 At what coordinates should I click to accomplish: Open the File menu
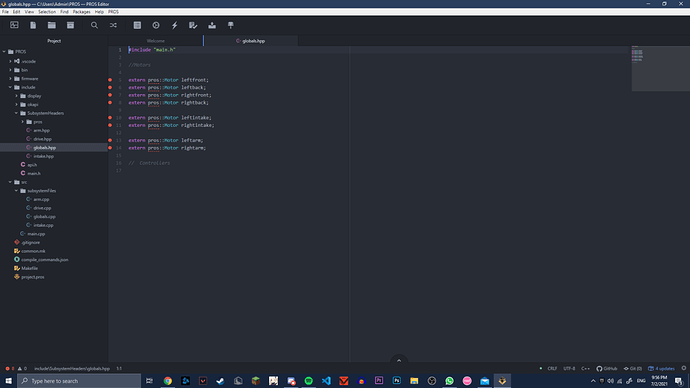5,12
